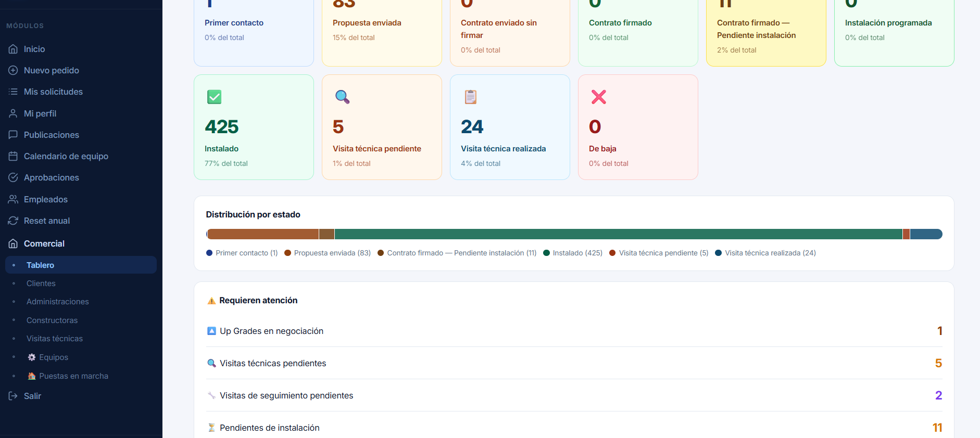Open Publicaciones section

click(81, 135)
